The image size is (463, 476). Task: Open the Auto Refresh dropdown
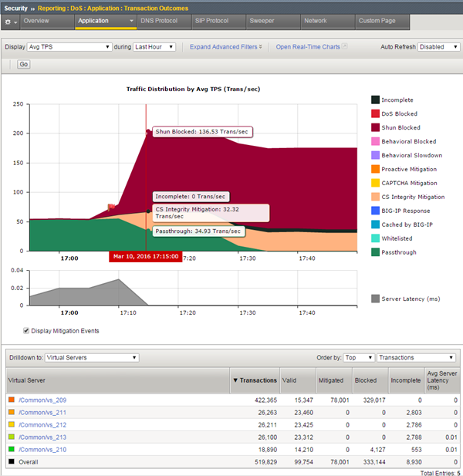pos(438,47)
